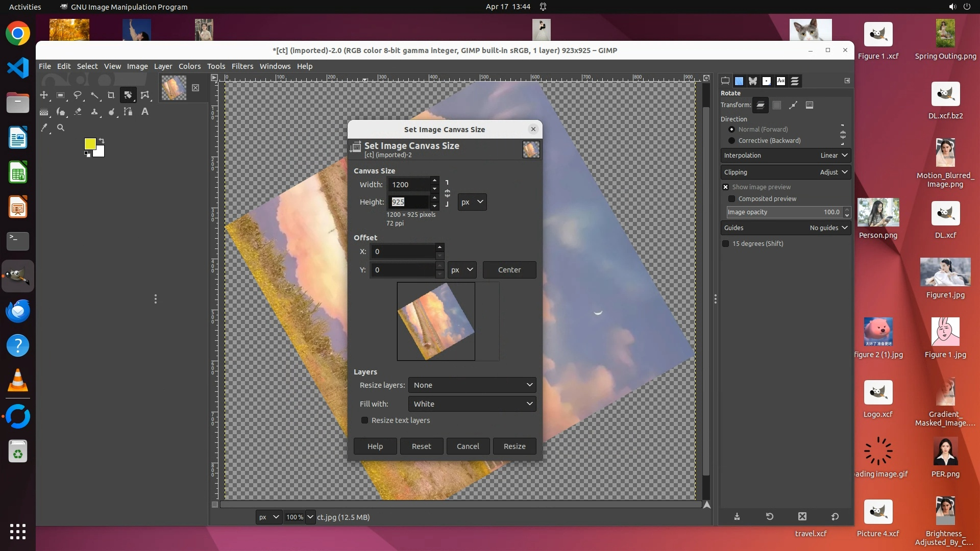
Task: Toggle the width-height chain link
Action: [447, 193]
